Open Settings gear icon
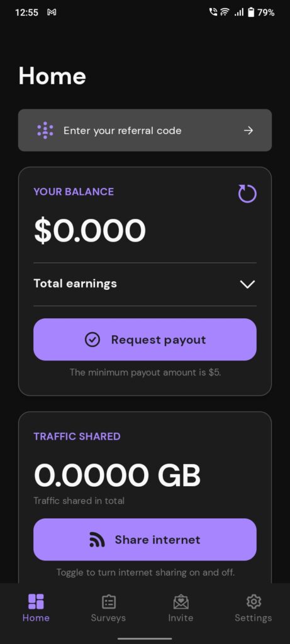The height and width of the screenshot is (644, 290). point(254,602)
